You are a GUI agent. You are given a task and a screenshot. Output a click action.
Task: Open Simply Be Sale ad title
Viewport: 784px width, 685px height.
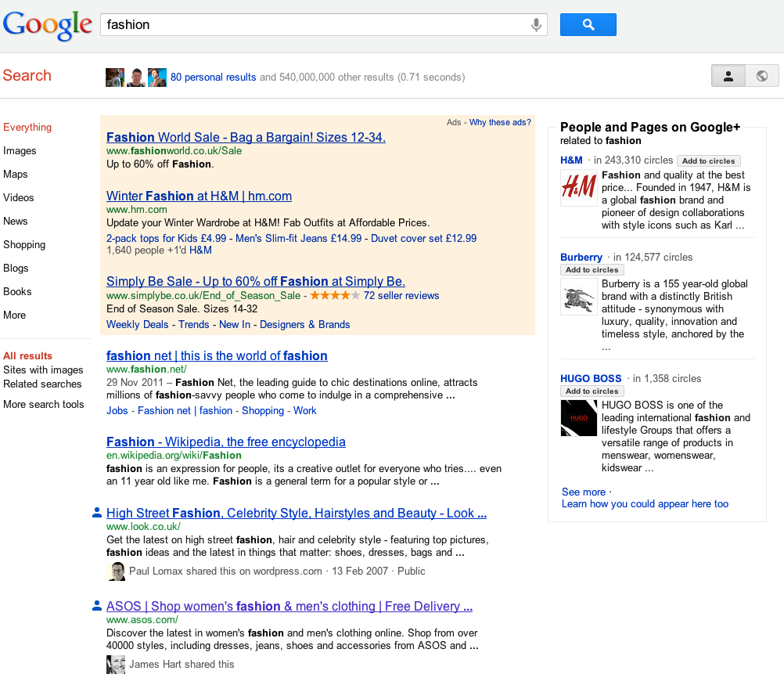coord(256,281)
